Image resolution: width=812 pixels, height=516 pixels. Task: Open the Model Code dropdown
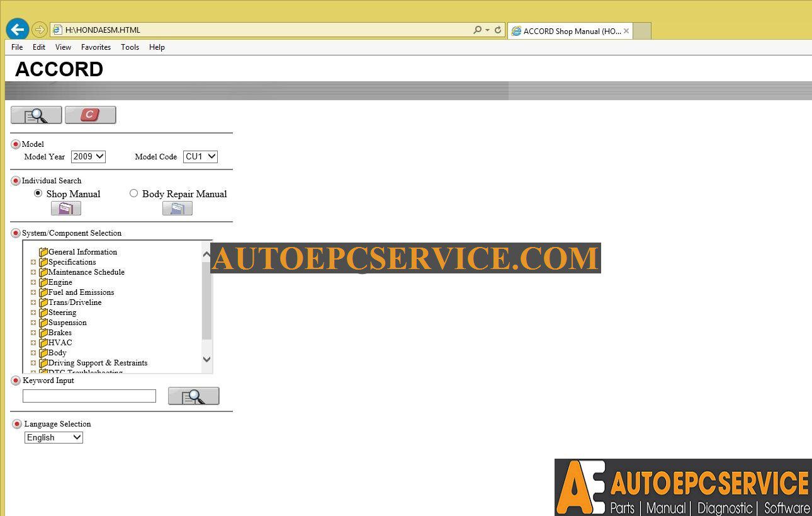pos(200,156)
